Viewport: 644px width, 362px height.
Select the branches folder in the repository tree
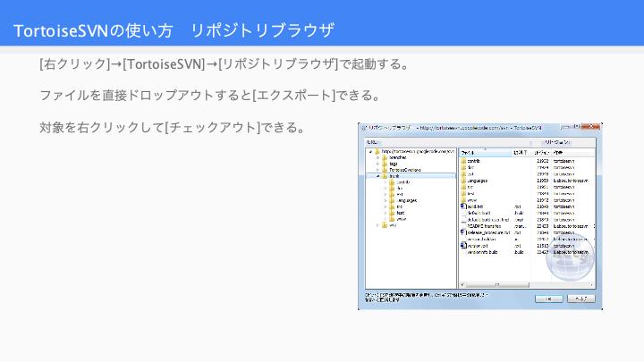pyautogui.click(x=397, y=157)
